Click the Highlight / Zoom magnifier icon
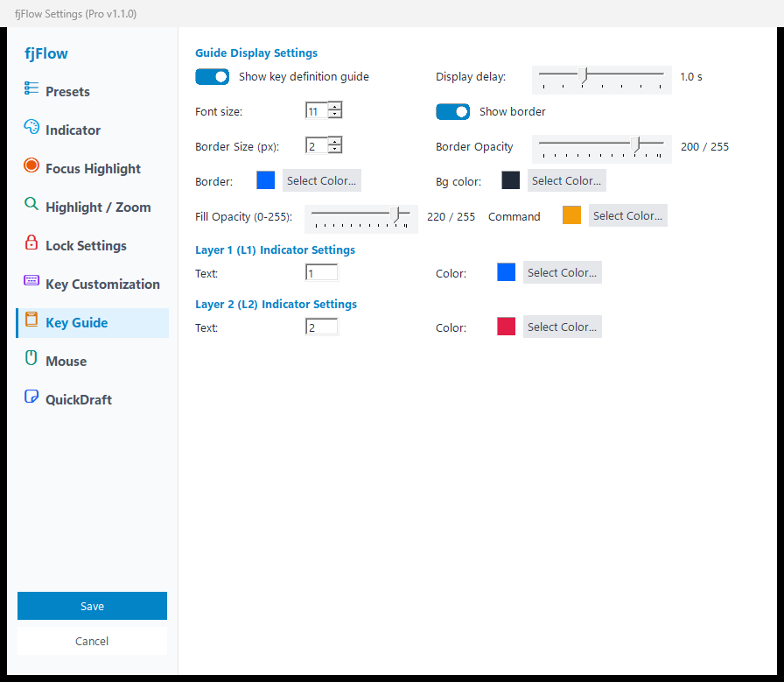784x682 pixels. (x=31, y=204)
